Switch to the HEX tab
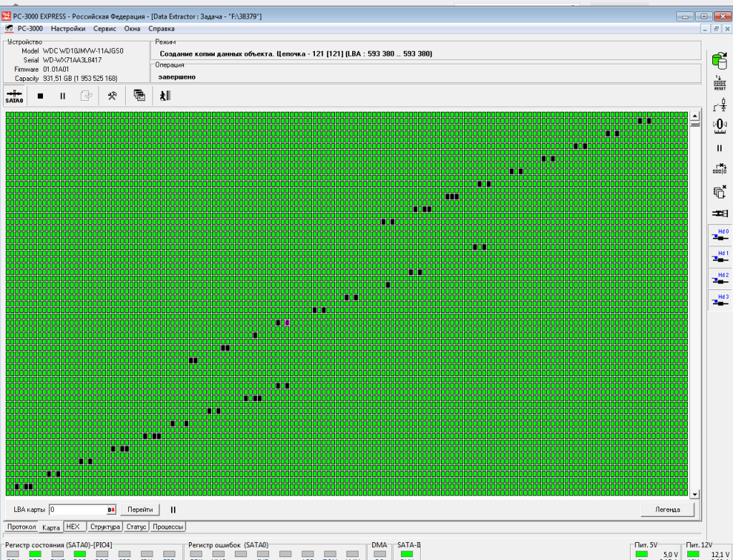The image size is (733, 560). click(74, 527)
